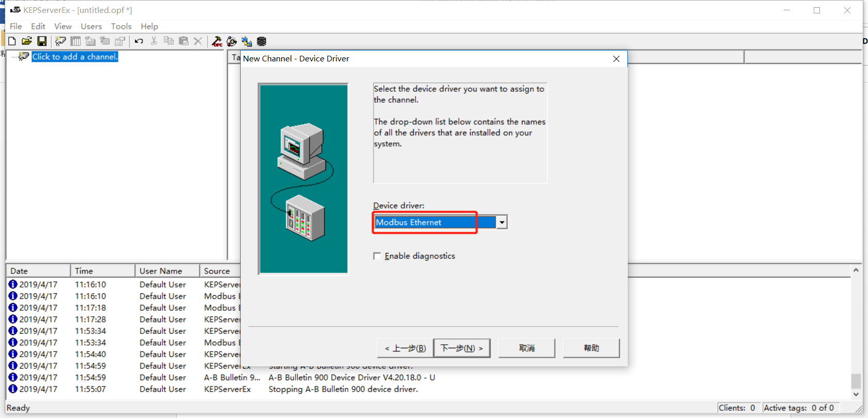
Task: Open the Device driver dropdown list
Action: [501, 222]
